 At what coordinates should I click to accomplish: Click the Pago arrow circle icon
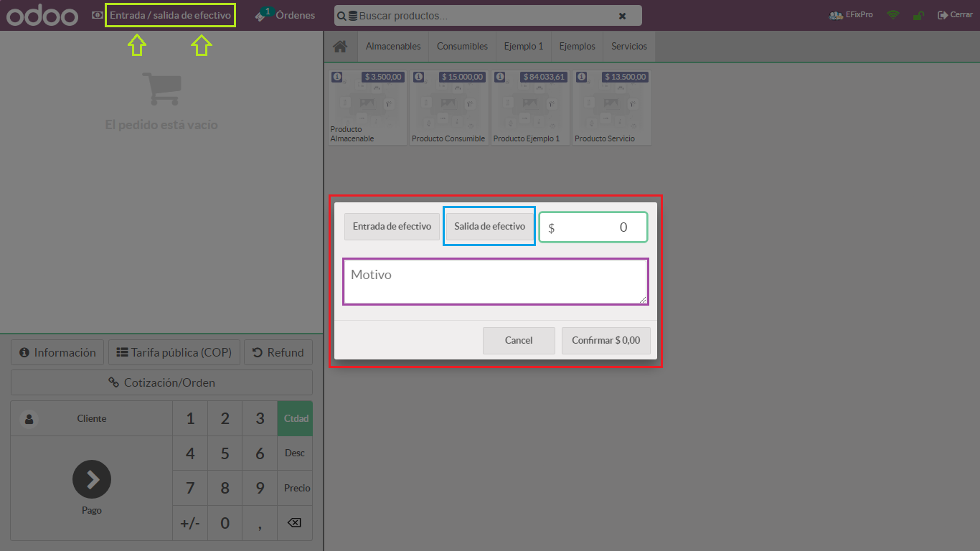pos(92,479)
